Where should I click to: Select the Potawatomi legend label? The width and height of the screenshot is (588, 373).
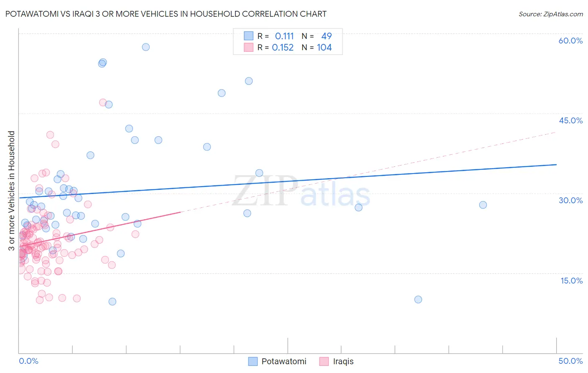284,361
